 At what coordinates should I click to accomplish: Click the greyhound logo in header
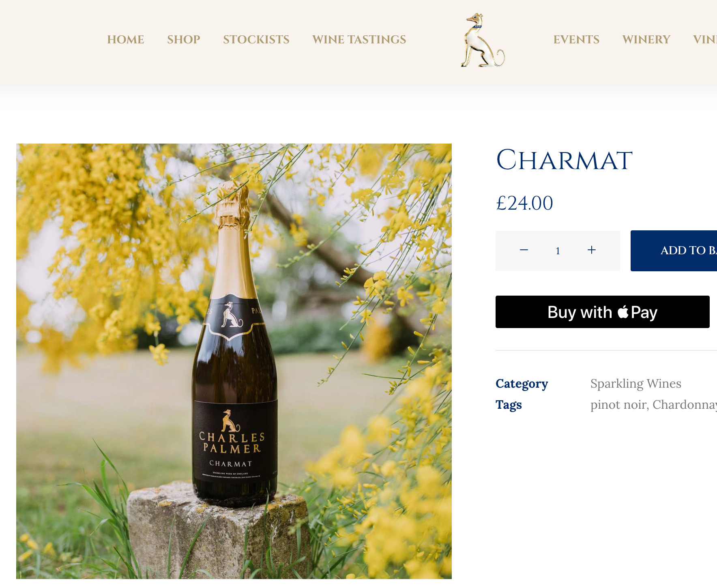click(483, 40)
